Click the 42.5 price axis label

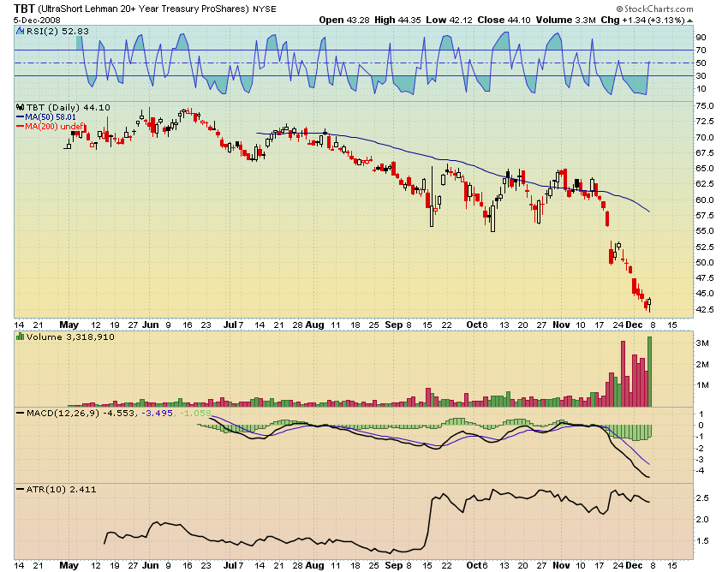pyautogui.click(x=705, y=309)
